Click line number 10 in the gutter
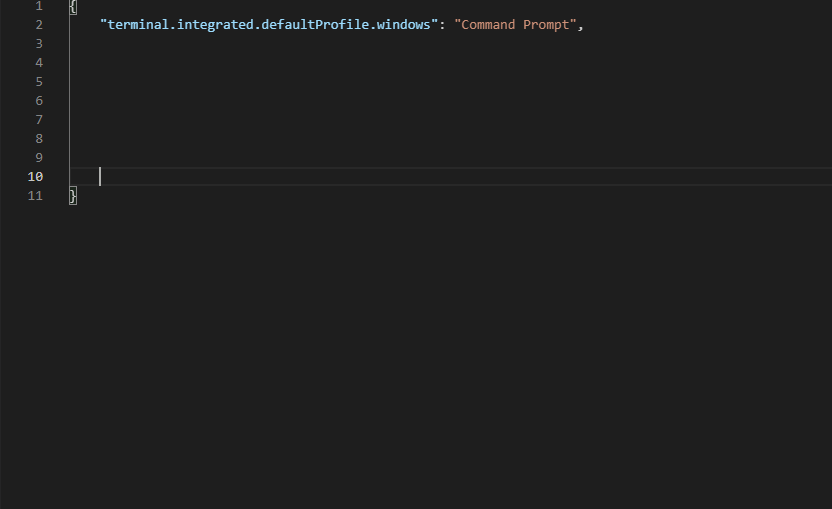The width and height of the screenshot is (832, 509). [35, 177]
